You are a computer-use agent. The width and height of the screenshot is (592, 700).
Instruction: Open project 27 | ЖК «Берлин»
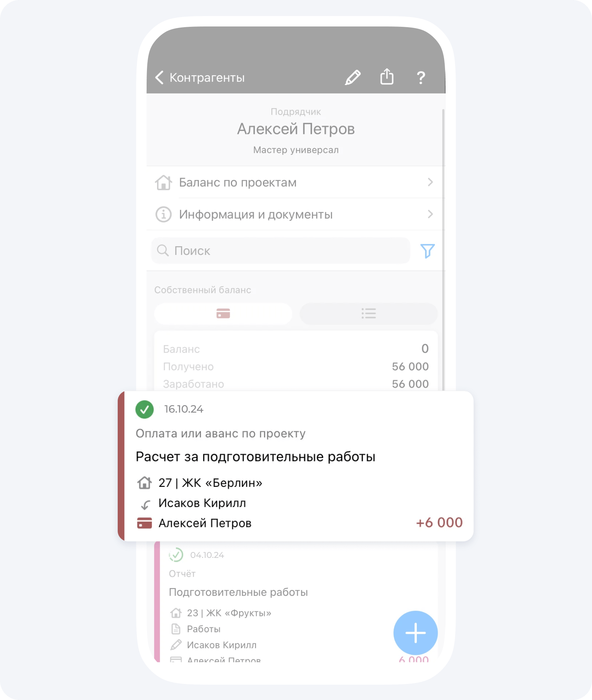210,483
